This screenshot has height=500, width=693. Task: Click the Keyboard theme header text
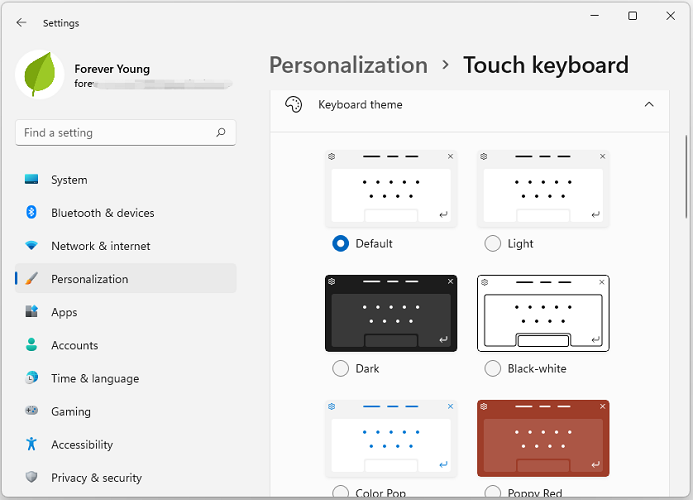360,105
